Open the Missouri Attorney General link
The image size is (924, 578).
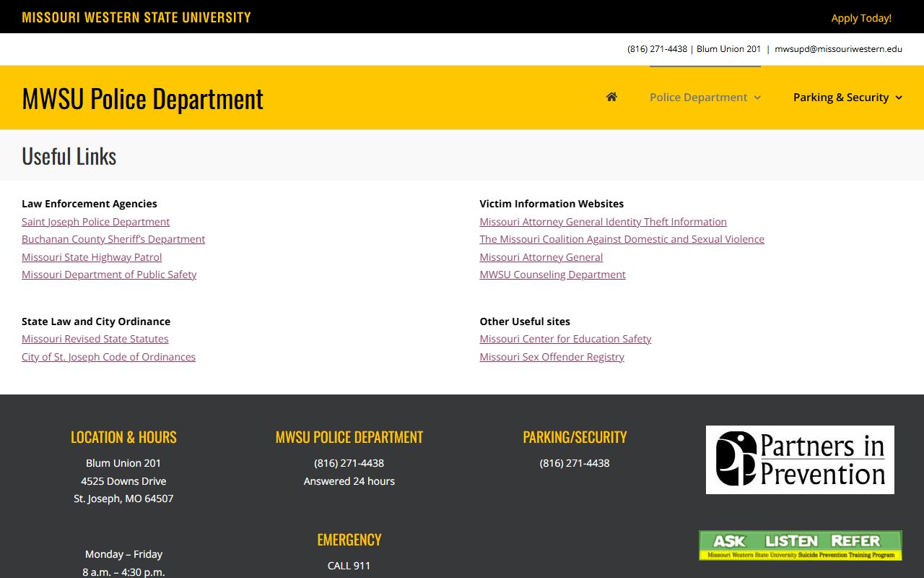[541, 257]
